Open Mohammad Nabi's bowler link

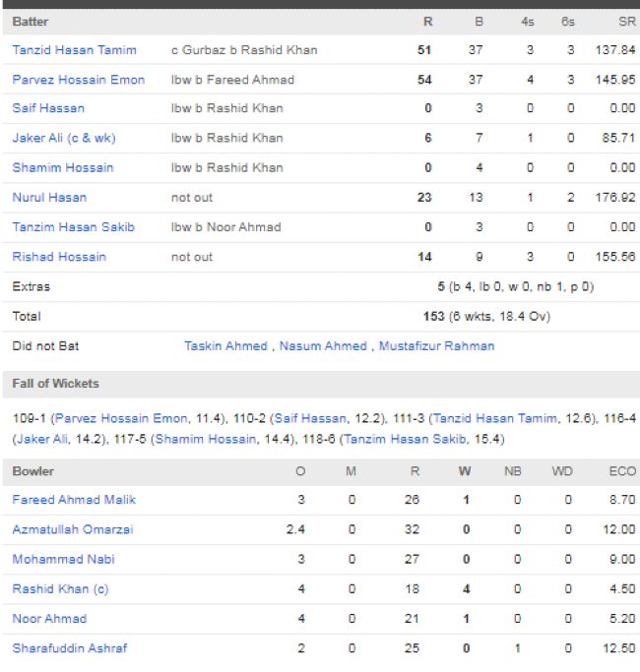(61, 559)
